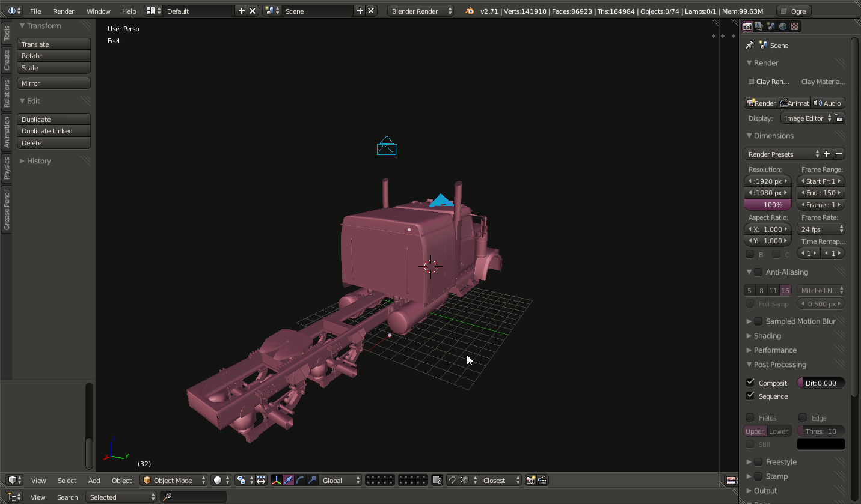The image size is (861, 504).
Task: Click the 100% resolution percentage slider
Action: click(x=768, y=205)
